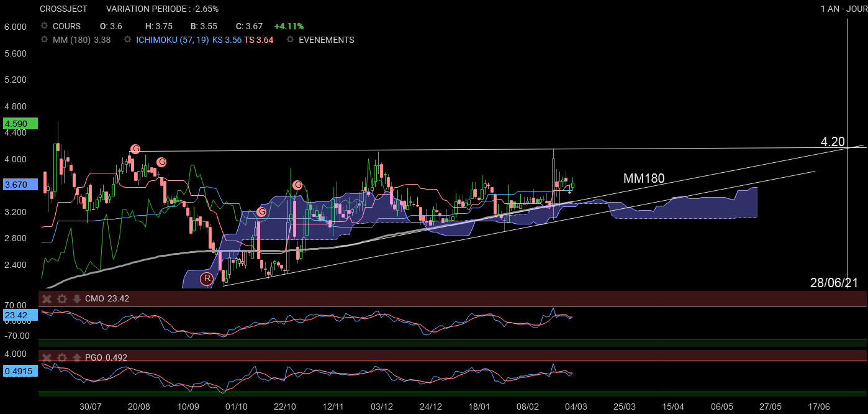Image resolution: width=868 pixels, height=414 pixels.
Task: Click the 4.20 resistance annotation
Action: point(833,142)
